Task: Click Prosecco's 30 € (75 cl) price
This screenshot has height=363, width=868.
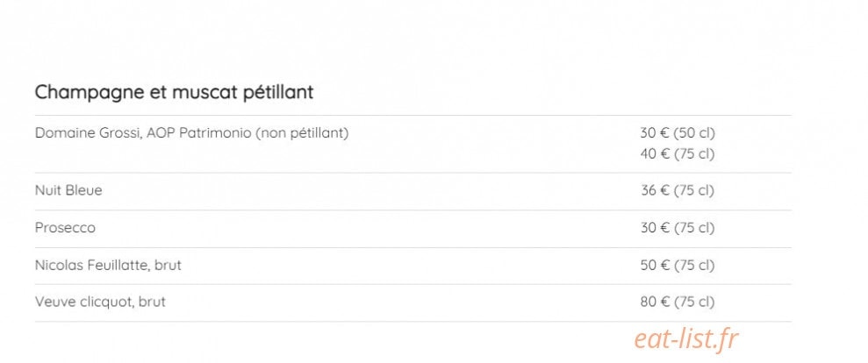Action: click(678, 227)
